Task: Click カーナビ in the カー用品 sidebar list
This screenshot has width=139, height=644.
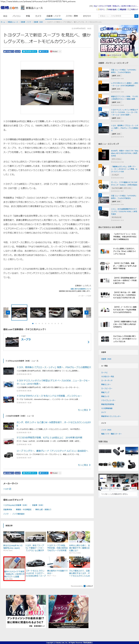Action: click(x=104, y=372)
